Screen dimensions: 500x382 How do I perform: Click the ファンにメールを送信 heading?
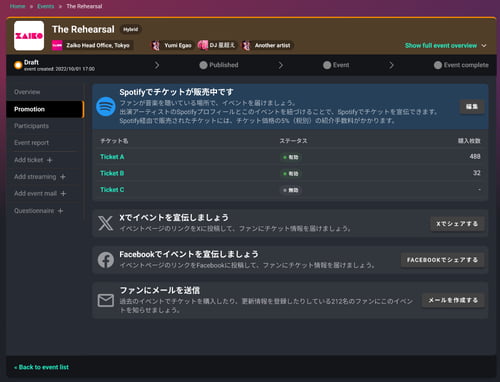click(160, 290)
